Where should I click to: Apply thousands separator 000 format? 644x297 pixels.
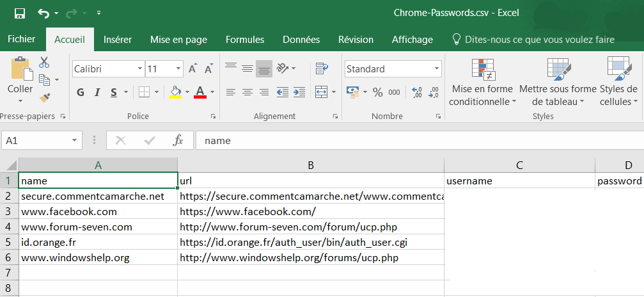click(395, 93)
